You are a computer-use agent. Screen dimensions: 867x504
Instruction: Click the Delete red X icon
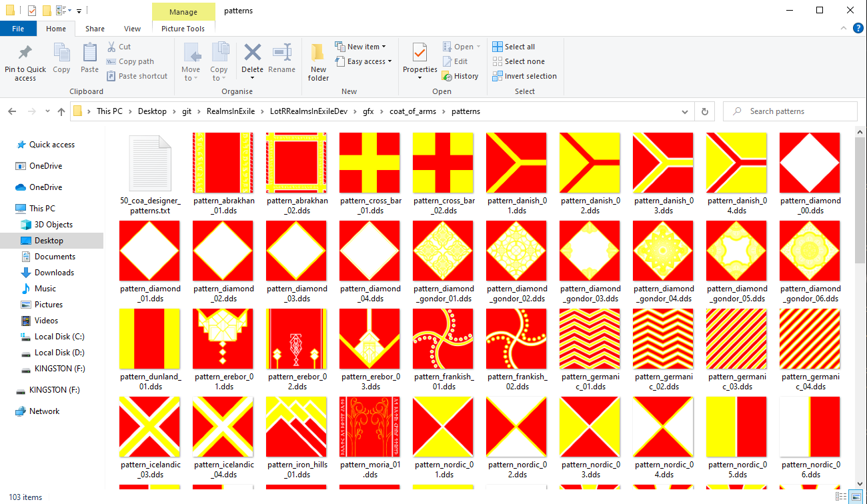(252, 52)
